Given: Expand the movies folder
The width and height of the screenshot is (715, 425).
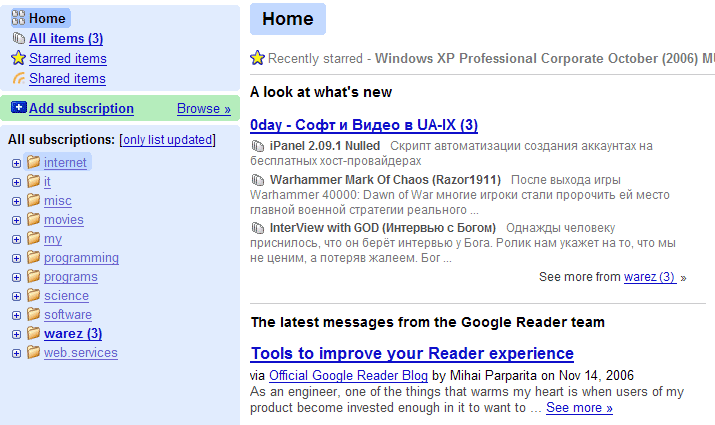Looking at the screenshot, I should (16, 221).
